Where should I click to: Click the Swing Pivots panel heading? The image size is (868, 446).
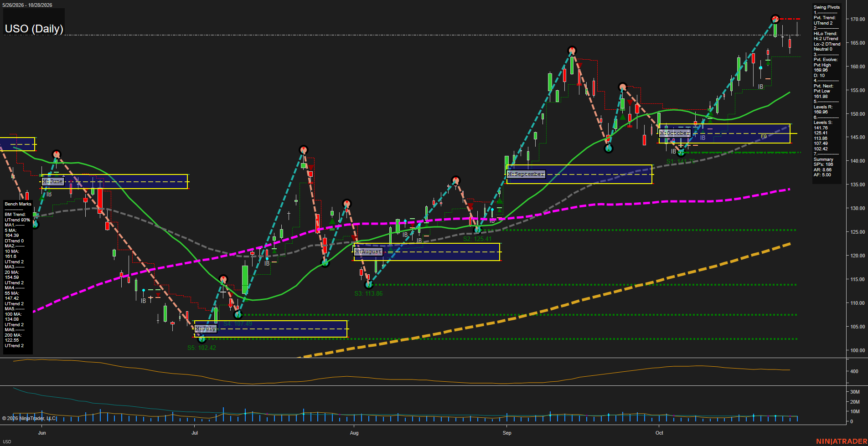[827, 7]
